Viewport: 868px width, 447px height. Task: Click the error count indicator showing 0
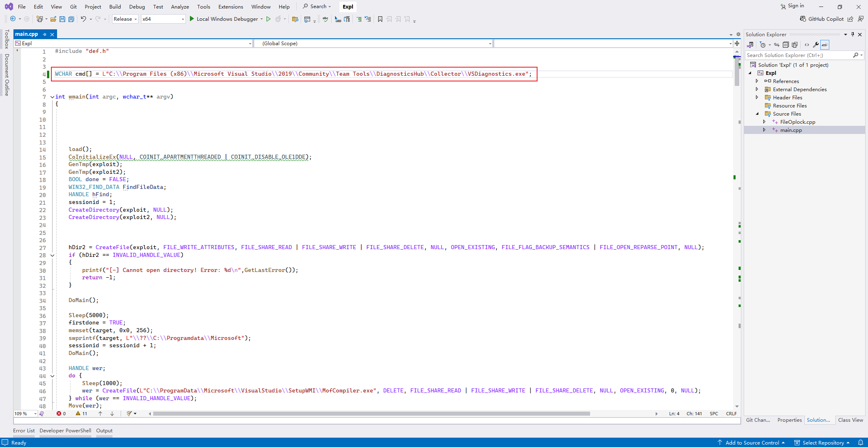61,414
